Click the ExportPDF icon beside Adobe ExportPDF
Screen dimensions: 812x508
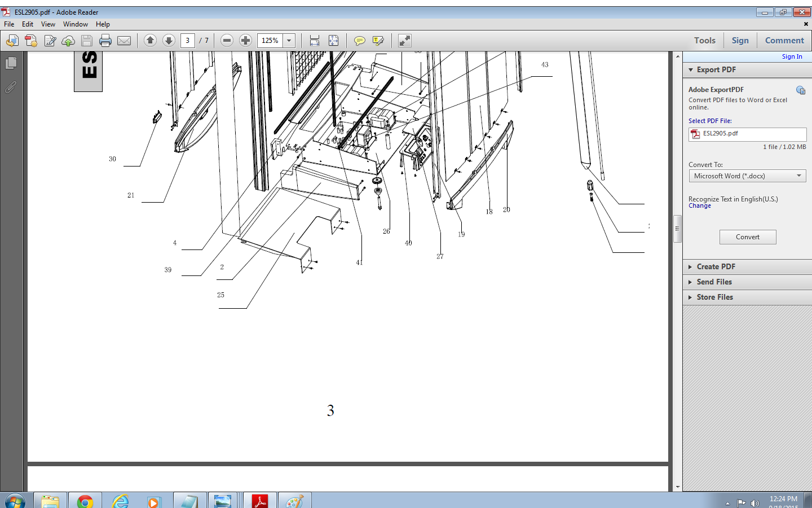coord(801,90)
